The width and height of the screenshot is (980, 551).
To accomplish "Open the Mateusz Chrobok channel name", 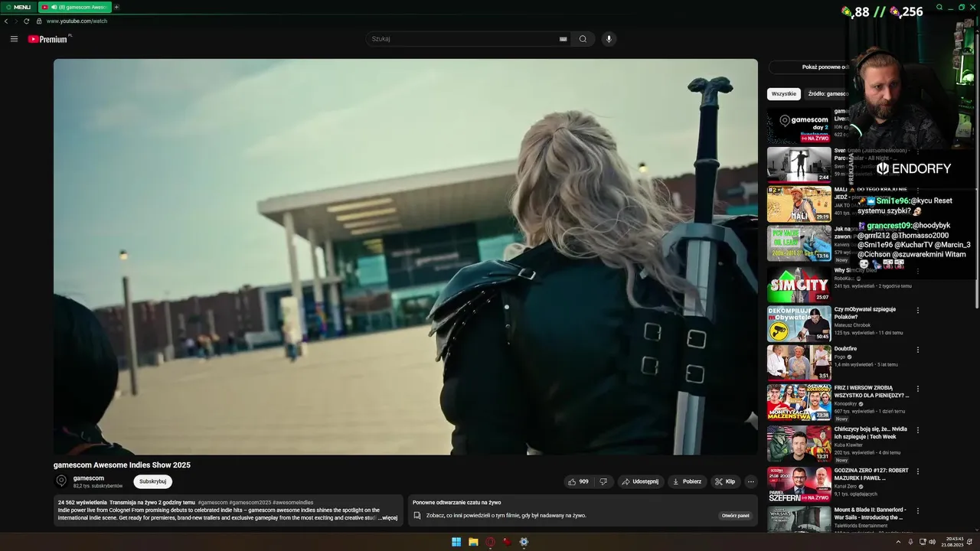I will tap(852, 325).
